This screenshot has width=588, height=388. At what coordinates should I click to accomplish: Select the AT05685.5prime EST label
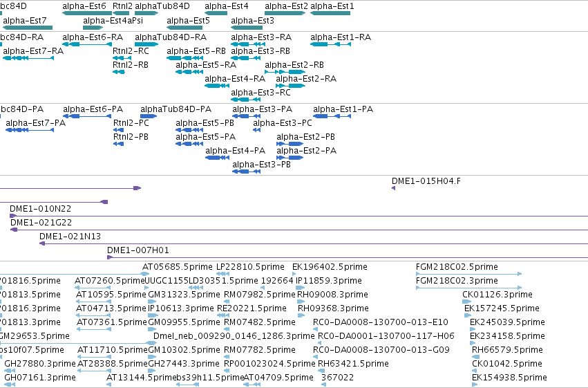pyautogui.click(x=178, y=267)
